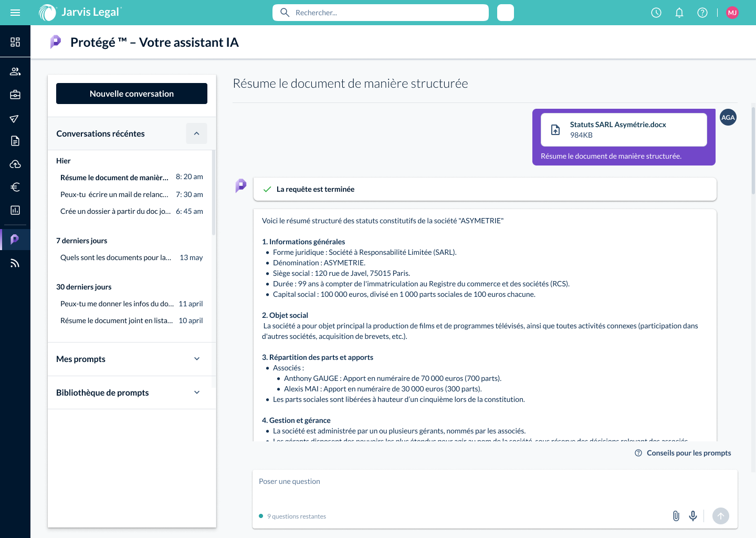Activate the microphone for voice input
The image size is (756, 538).
[x=693, y=516]
